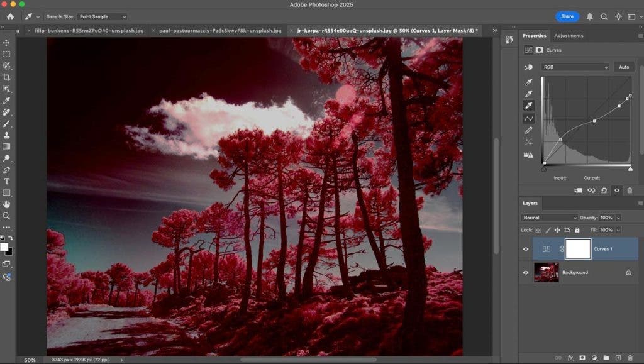This screenshot has width=644, height=364.
Task: Switch to the Adjustments tab
Action: 569,36
